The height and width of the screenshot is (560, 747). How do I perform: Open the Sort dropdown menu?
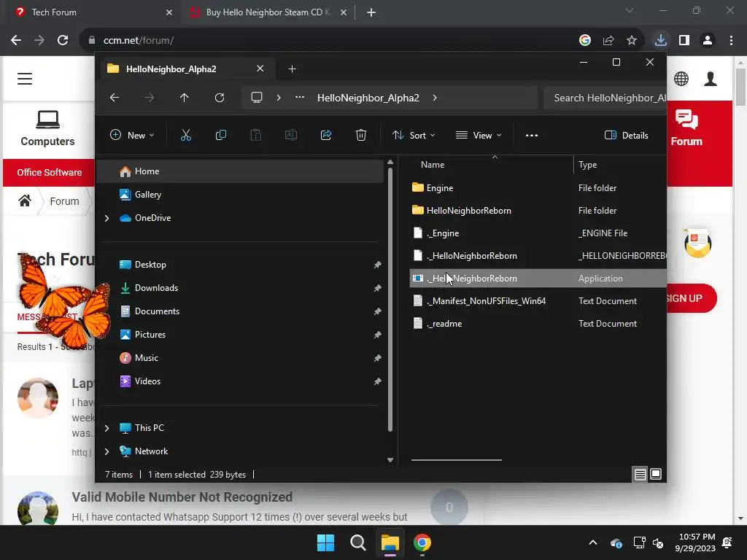click(x=414, y=135)
